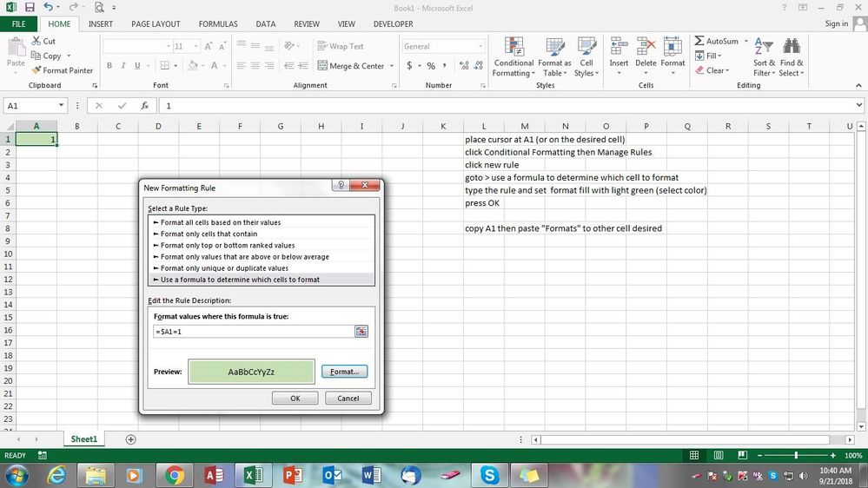868x488 pixels.
Task: Click the Insert cells icon
Action: coord(619,47)
